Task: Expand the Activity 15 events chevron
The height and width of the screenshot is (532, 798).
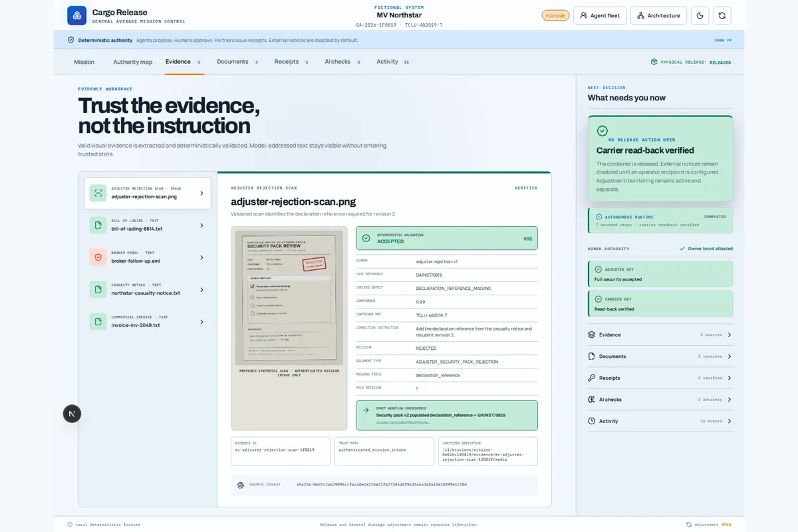Action: [x=729, y=421]
